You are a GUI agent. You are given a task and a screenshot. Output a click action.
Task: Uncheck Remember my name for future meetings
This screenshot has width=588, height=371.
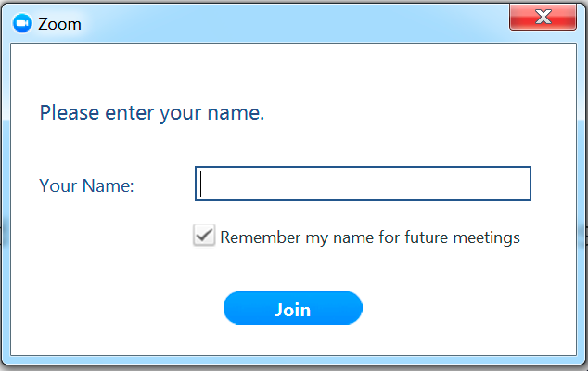pos(204,236)
